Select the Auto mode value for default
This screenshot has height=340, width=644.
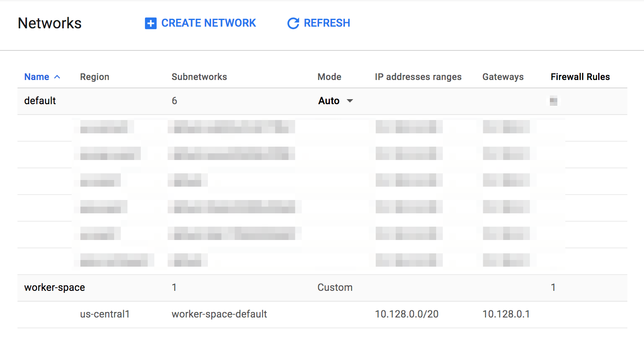(x=329, y=101)
